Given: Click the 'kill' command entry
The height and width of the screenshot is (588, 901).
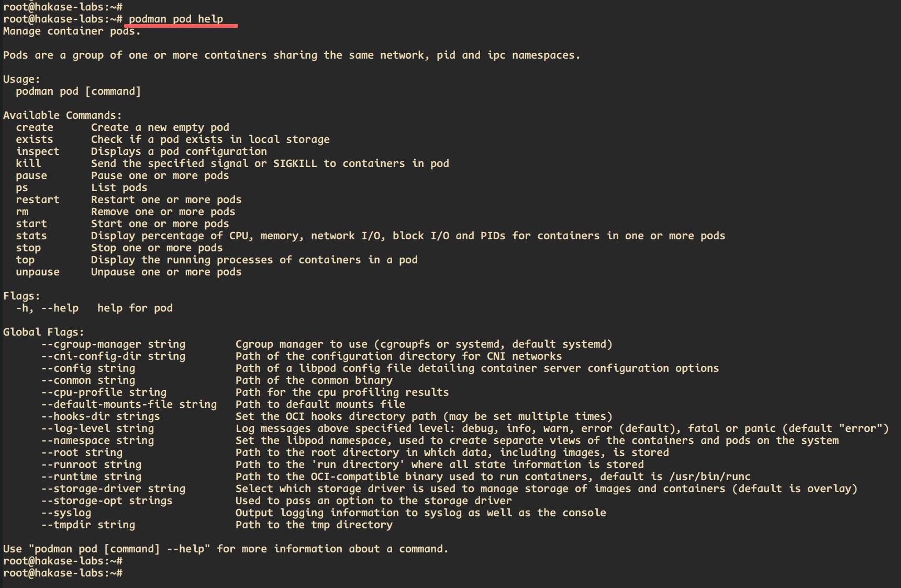Looking at the screenshot, I should [28, 163].
